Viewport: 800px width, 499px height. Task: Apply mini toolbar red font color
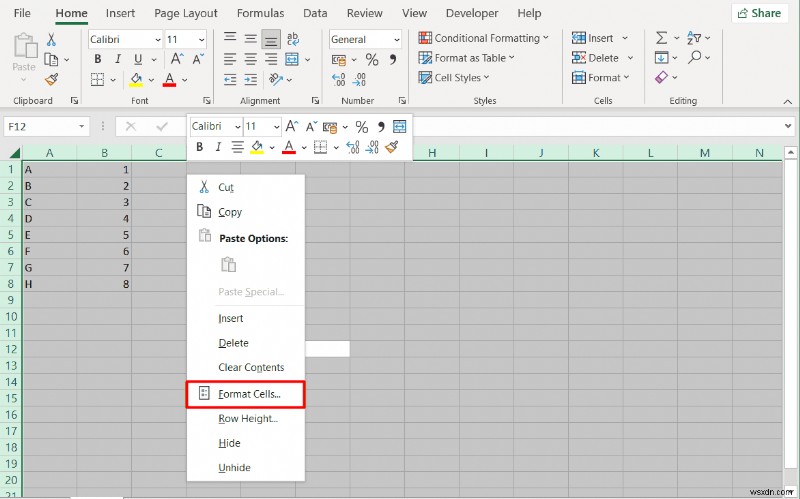tap(289, 147)
